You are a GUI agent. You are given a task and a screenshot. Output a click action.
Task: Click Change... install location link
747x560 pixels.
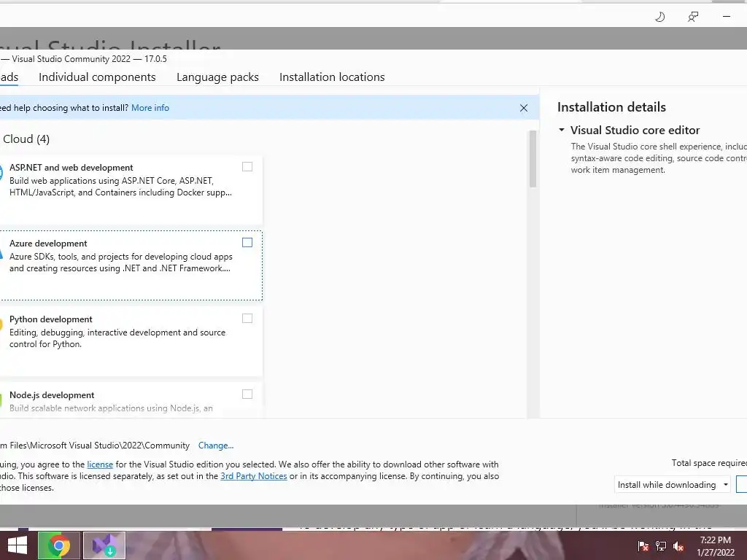click(x=216, y=446)
